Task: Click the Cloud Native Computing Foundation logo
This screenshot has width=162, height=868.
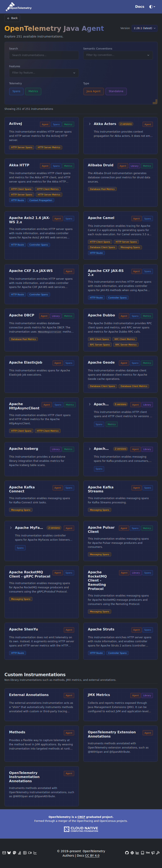Action: pyautogui.click(x=81, y=829)
